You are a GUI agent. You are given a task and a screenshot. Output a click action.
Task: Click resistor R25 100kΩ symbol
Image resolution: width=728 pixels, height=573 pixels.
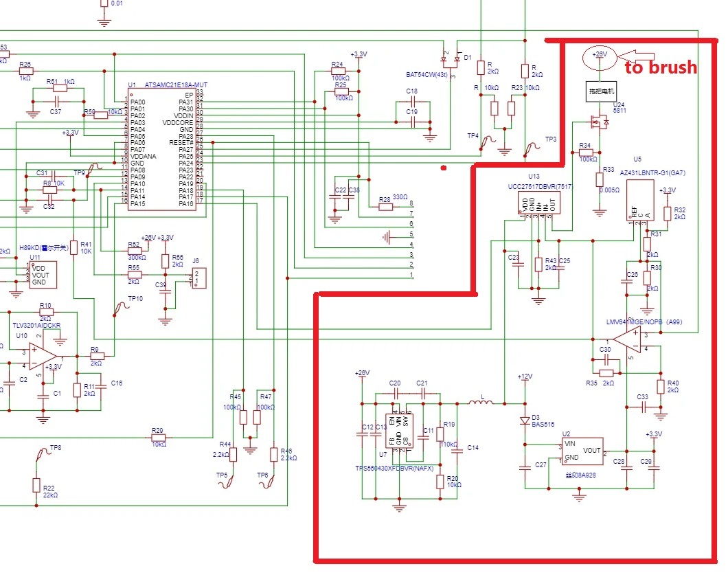(342, 91)
